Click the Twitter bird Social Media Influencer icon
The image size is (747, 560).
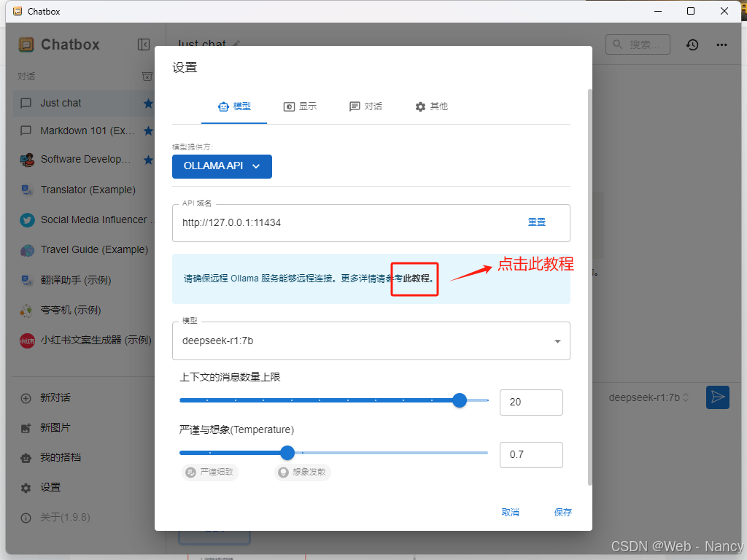point(27,220)
